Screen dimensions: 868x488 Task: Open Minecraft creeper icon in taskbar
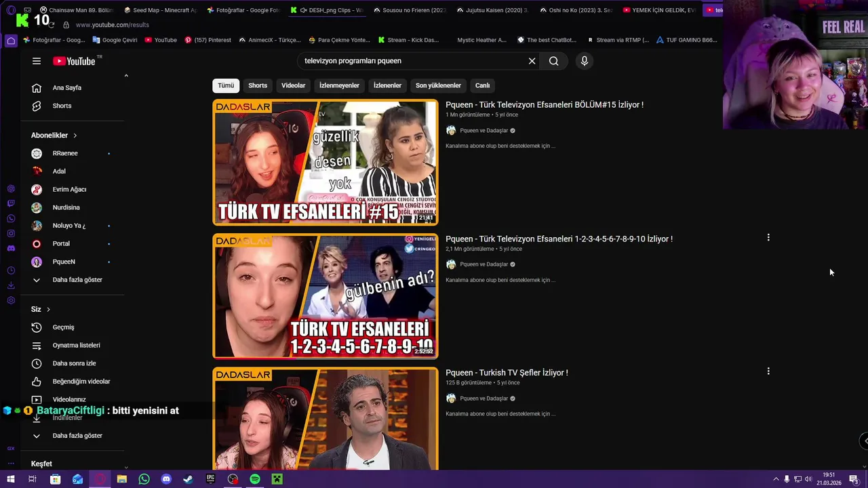(x=277, y=479)
